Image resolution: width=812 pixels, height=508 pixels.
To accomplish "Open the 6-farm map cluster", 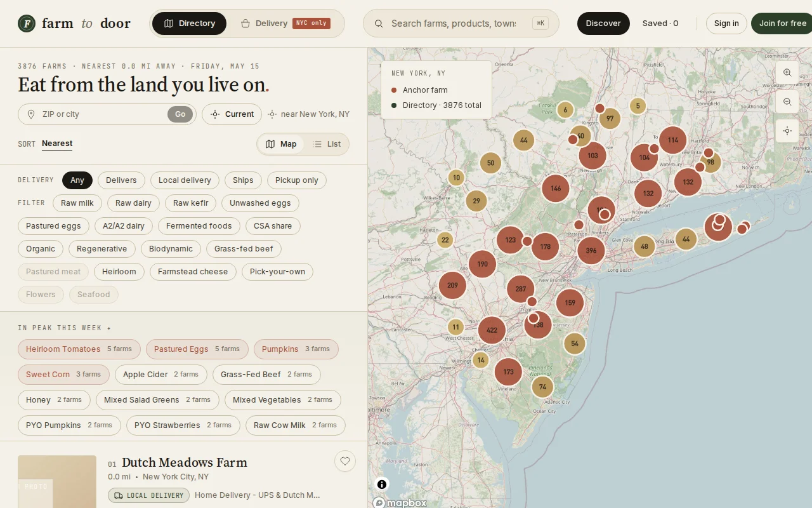I will [565, 110].
